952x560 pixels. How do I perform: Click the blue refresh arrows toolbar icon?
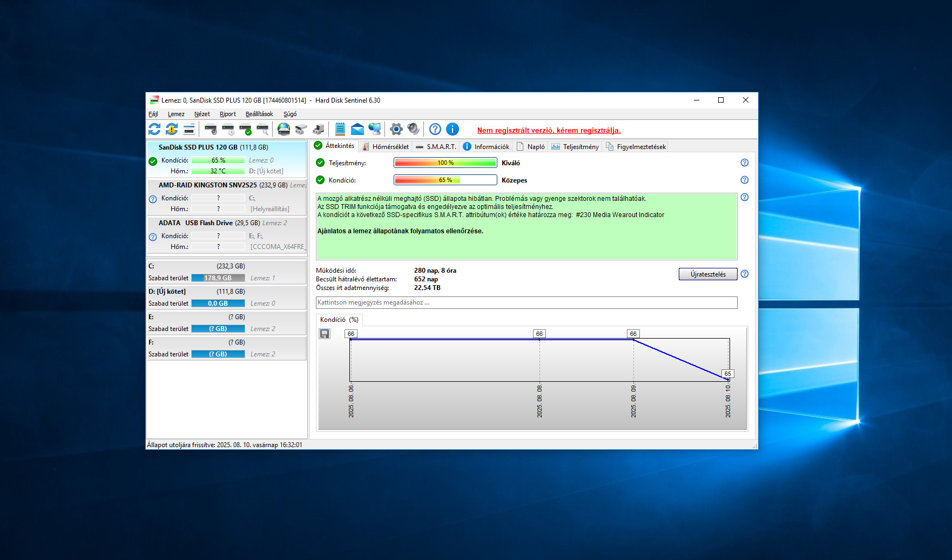click(x=154, y=129)
